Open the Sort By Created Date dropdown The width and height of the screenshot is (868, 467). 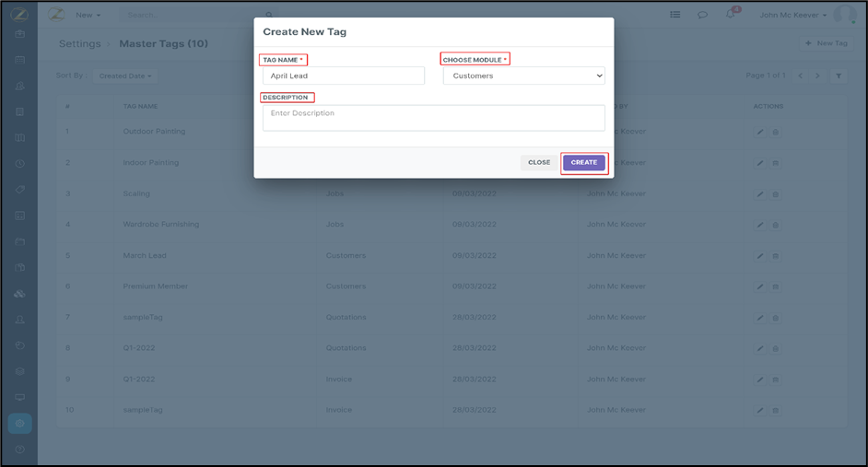[x=125, y=76]
